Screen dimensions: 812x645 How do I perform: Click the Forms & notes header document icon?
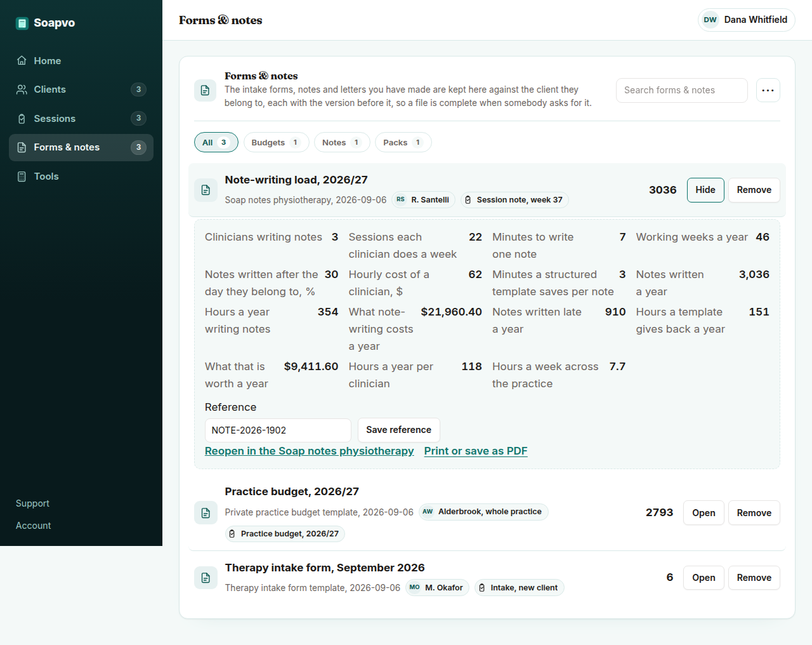pos(205,90)
